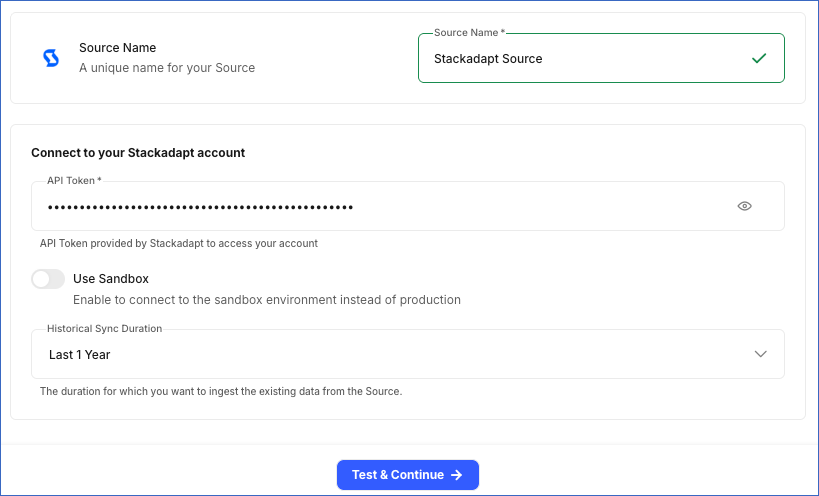Click the 'Use Sandbox' label text

point(111,279)
